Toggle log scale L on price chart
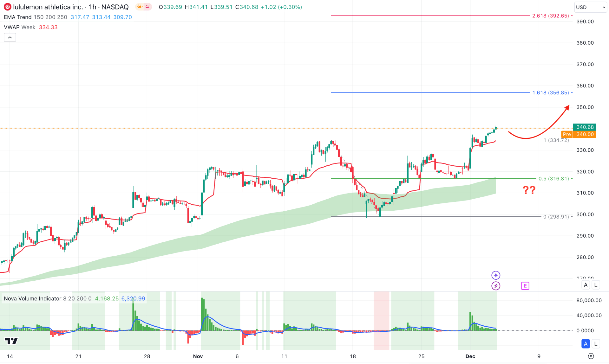This screenshot has width=609, height=364. point(596,285)
